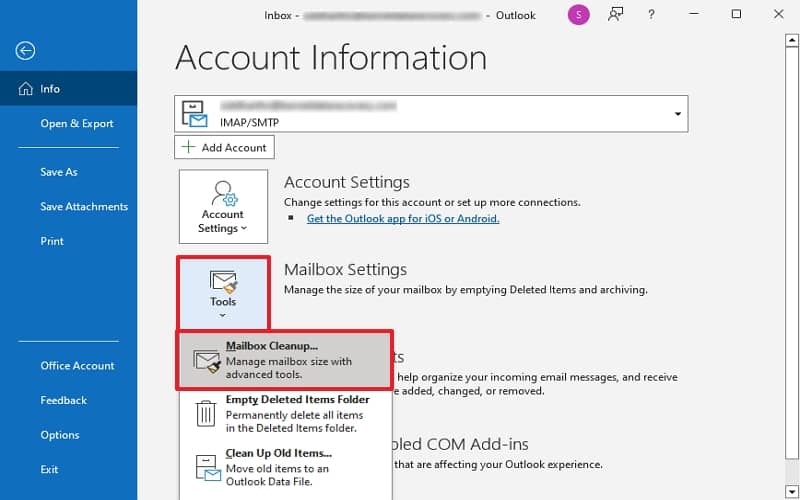This screenshot has width=800, height=500.
Task: Click the plus icon on Add Account
Action: tap(188, 147)
